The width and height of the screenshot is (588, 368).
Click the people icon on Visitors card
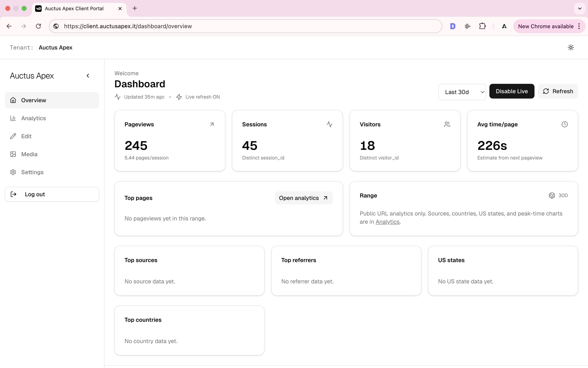[447, 124]
